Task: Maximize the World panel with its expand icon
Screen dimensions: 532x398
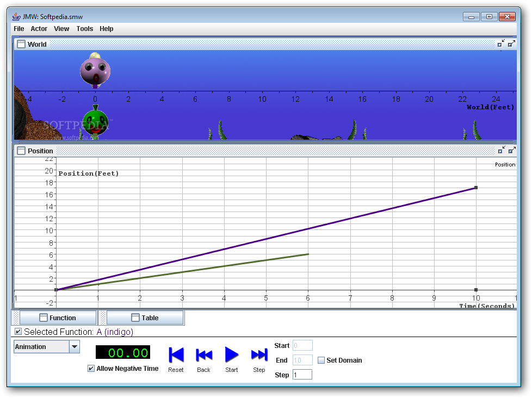Action: (x=512, y=43)
